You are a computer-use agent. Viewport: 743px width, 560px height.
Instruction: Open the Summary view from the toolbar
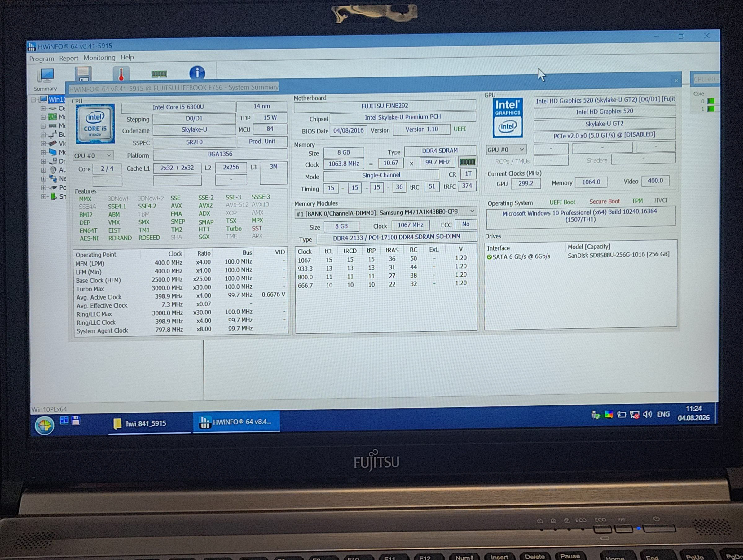(x=45, y=80)
